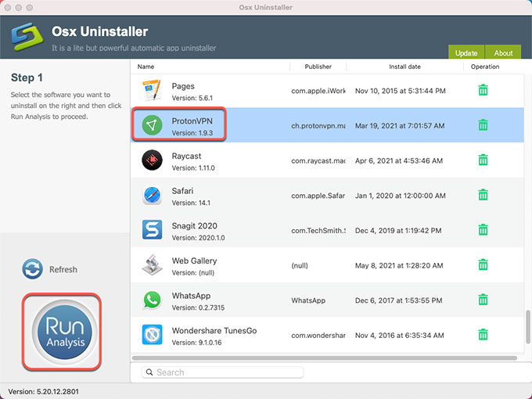Select the Pages name text
This screenshot has height=399, width=532.
[183, 86]
